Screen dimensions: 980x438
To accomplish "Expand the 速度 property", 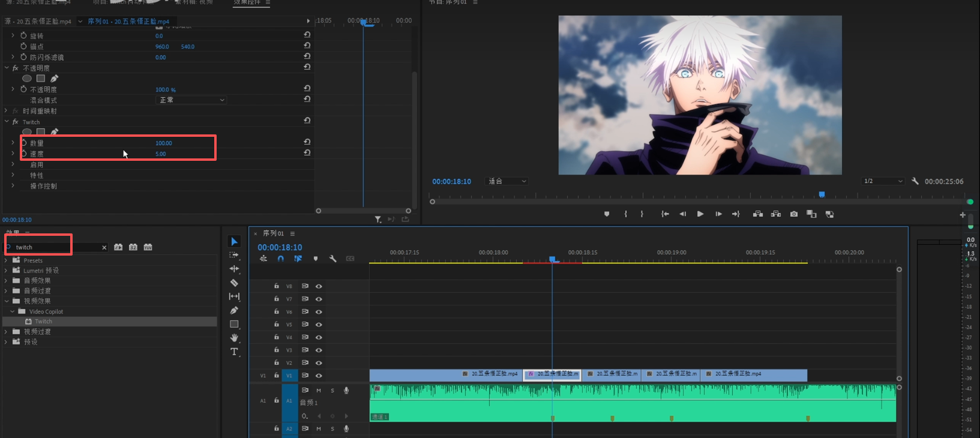I will click(13, 154).
